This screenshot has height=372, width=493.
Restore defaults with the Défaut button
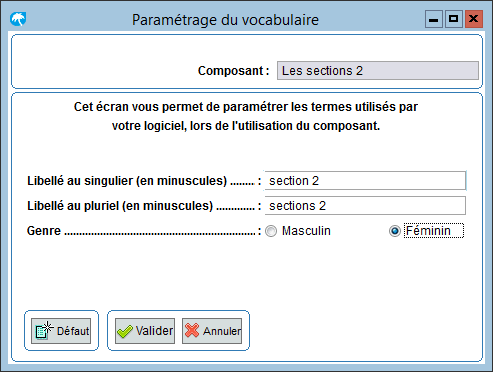[61, 331]
